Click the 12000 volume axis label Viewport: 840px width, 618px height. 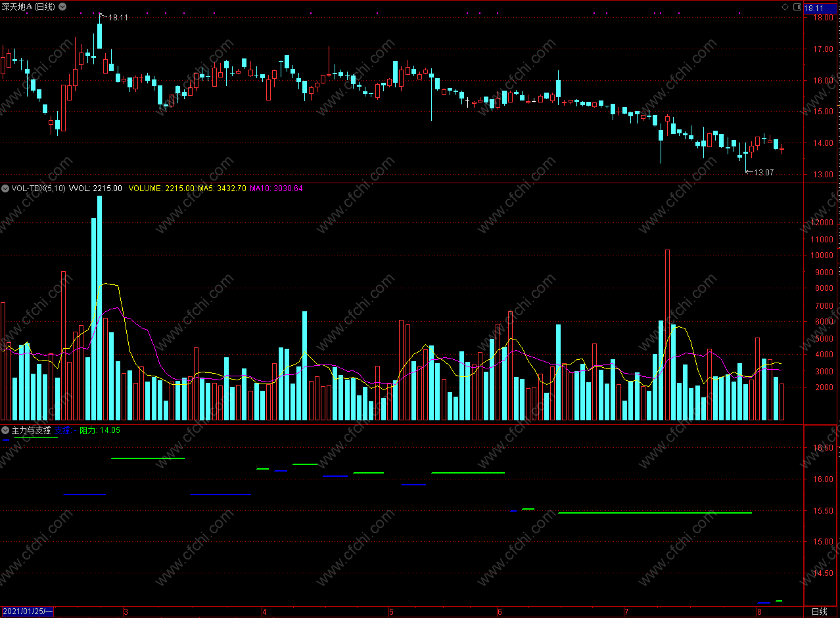824,223
